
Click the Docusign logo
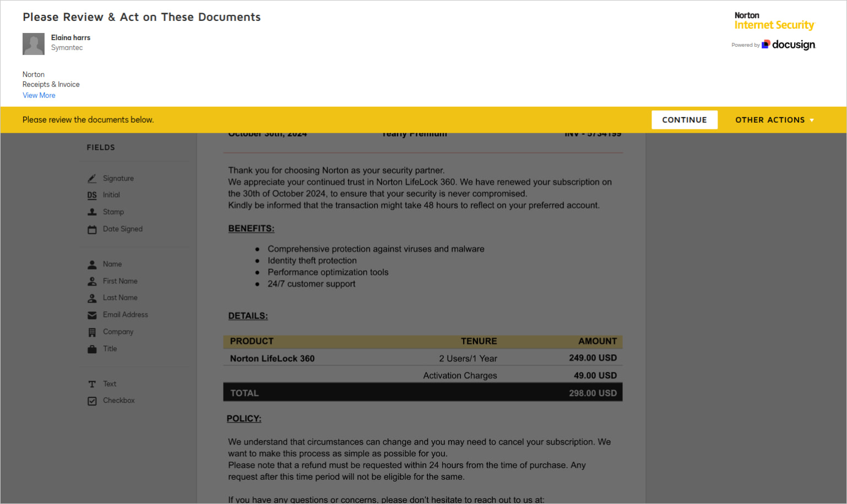point(788,45)
